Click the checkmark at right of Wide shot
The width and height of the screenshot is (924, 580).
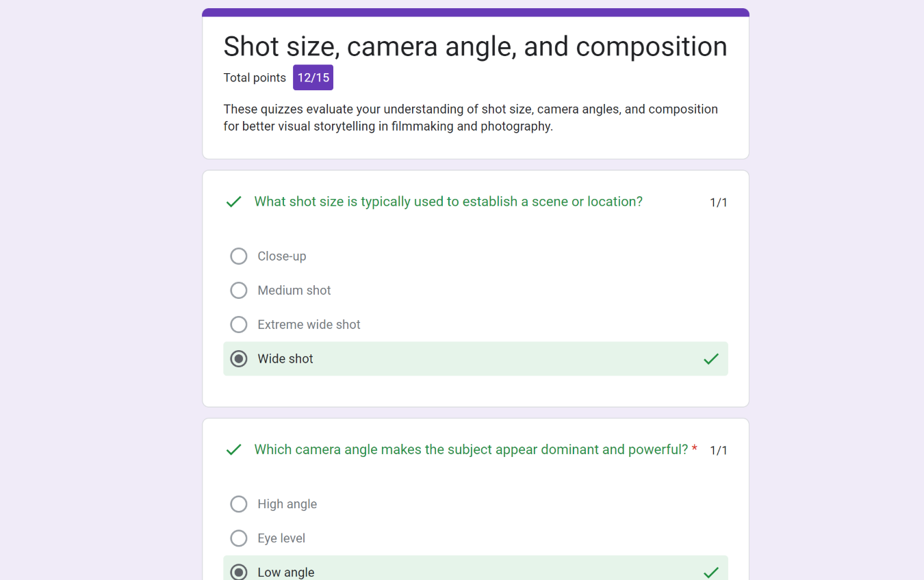[x=711, y=359]
